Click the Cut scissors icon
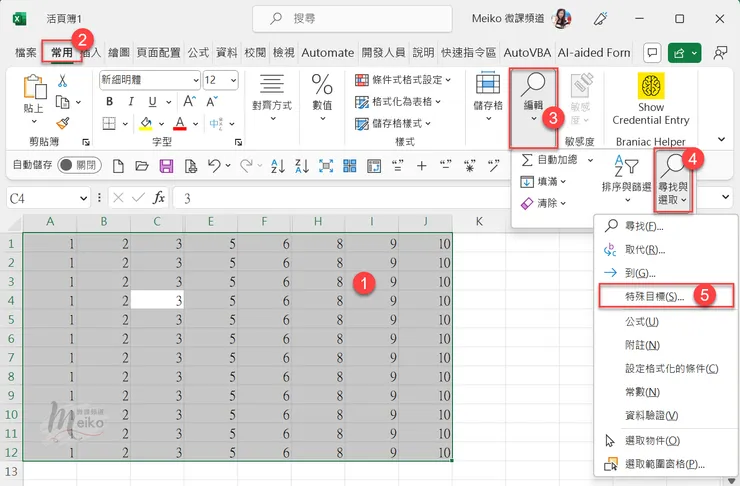 pyautogui.click(x=62, y=81)
